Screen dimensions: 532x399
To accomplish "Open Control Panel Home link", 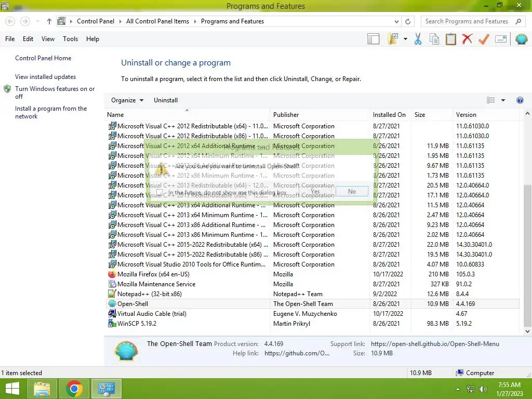I will tap(43, 58).
